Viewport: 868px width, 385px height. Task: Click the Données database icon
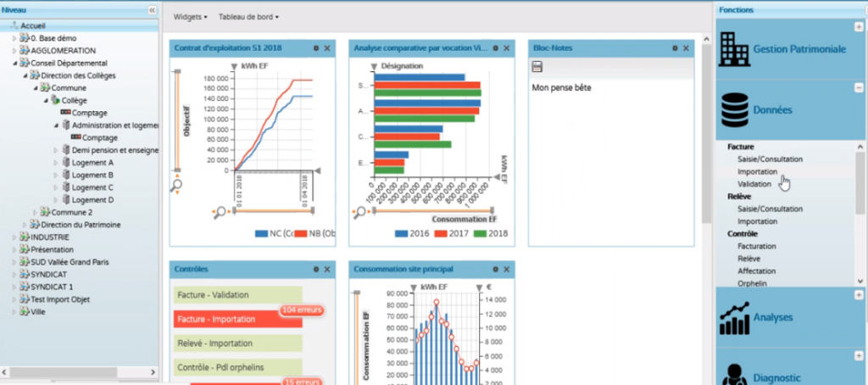pos(735,109)
